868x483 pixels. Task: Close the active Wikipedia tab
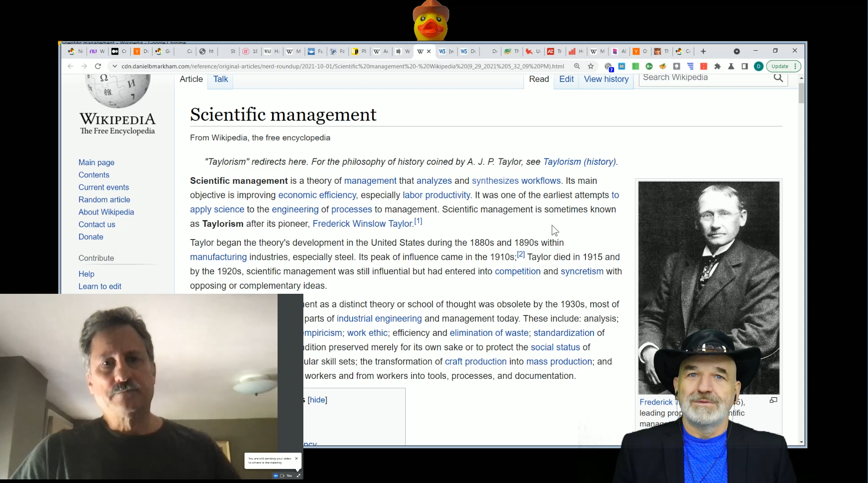429,51
